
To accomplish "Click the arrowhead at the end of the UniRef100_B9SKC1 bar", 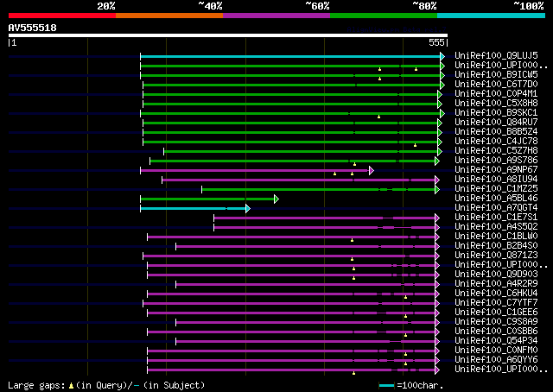I will [442, 113].
